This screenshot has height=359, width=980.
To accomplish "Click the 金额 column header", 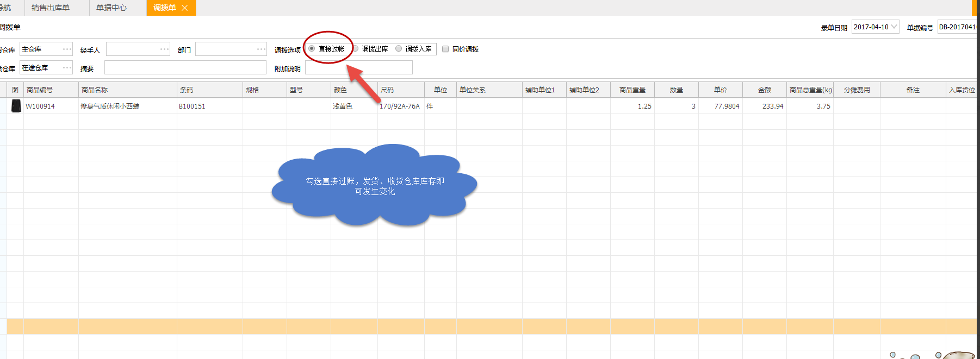I will (765, 90).
